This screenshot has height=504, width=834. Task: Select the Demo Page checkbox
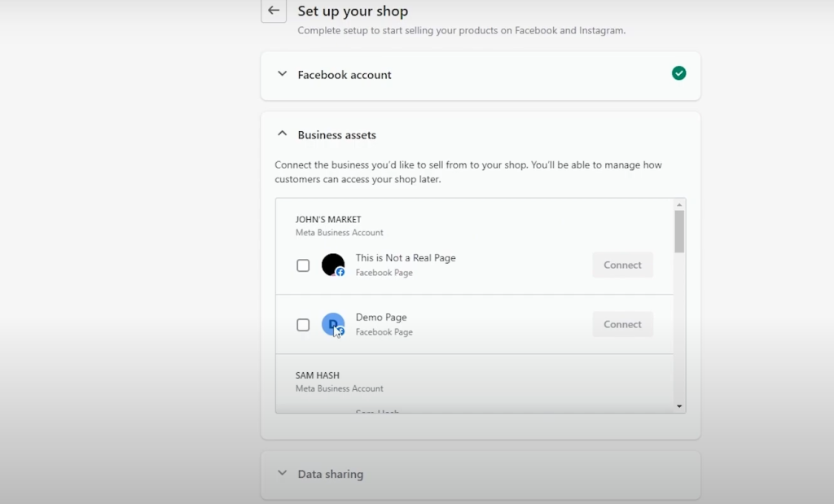click(303, 325)
